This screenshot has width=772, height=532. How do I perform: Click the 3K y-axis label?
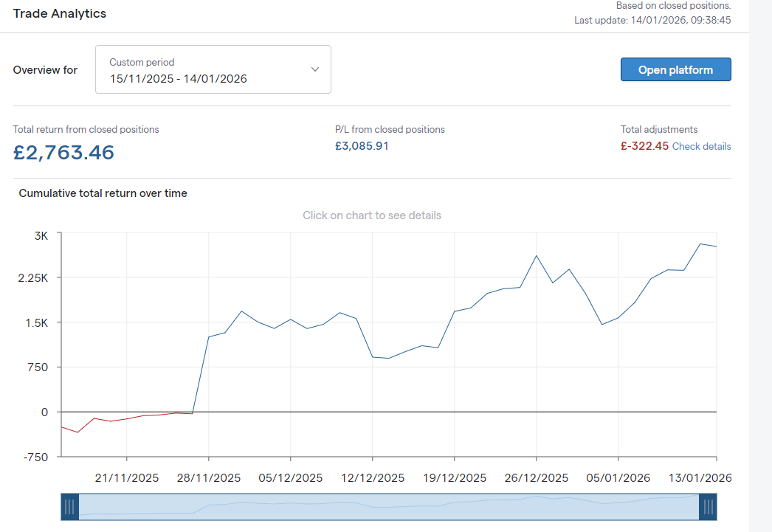(41, 235)
